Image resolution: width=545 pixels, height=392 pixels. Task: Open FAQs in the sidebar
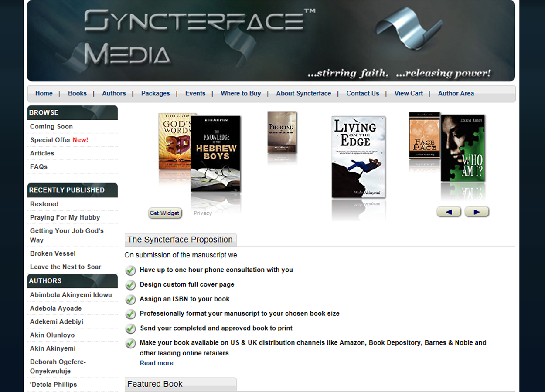[39, 167]
